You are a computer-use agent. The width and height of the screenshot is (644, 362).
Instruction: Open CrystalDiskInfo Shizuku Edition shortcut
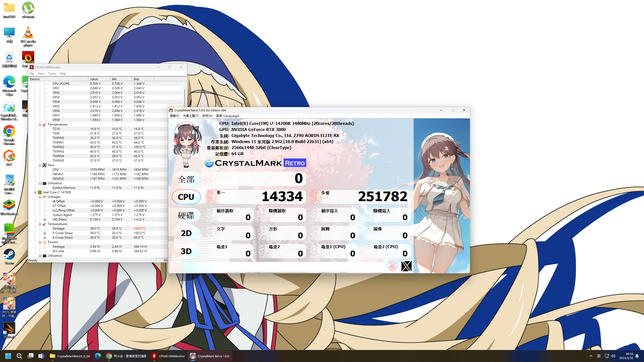[9, 111]
